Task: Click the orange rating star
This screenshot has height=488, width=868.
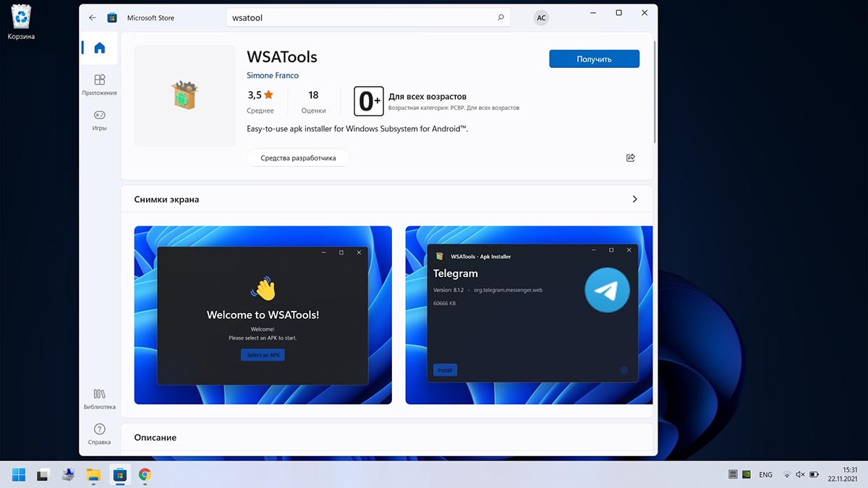Action: tap(268, 95)
